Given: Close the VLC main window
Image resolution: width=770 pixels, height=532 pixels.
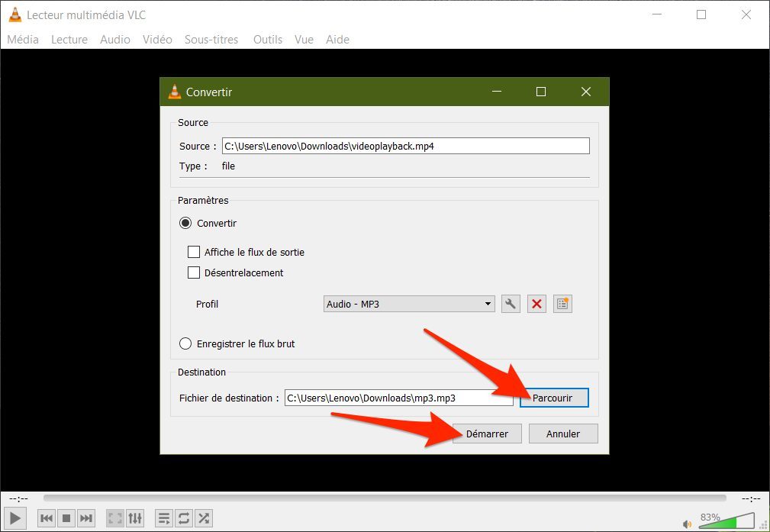Looking at the screenshot, I should [746, 15].
